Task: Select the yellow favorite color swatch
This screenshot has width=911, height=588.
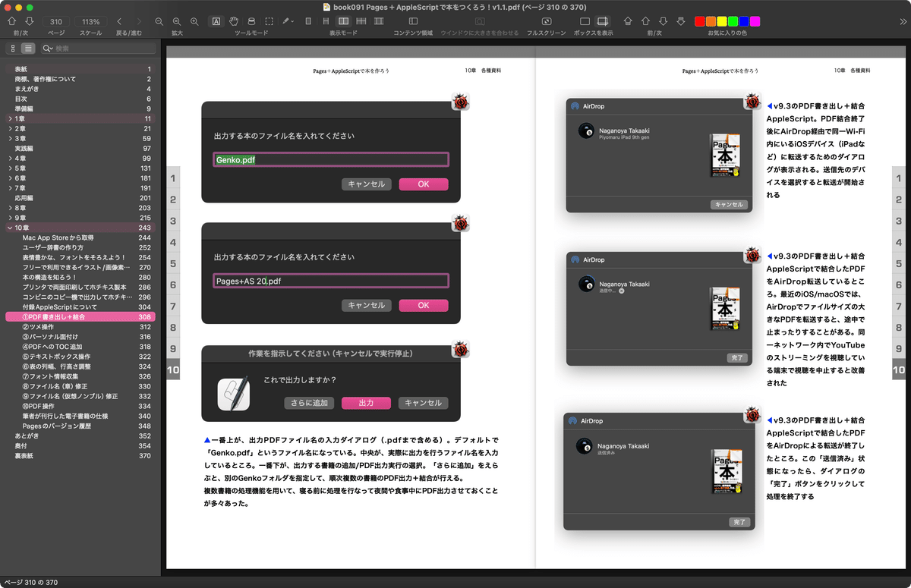Action: pos(722,21)
